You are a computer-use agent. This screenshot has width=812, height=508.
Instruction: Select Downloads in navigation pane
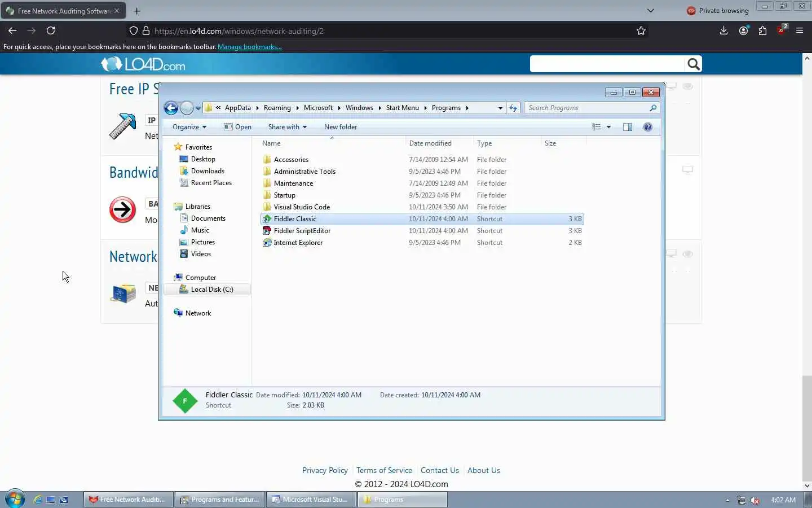coord(208,171)
